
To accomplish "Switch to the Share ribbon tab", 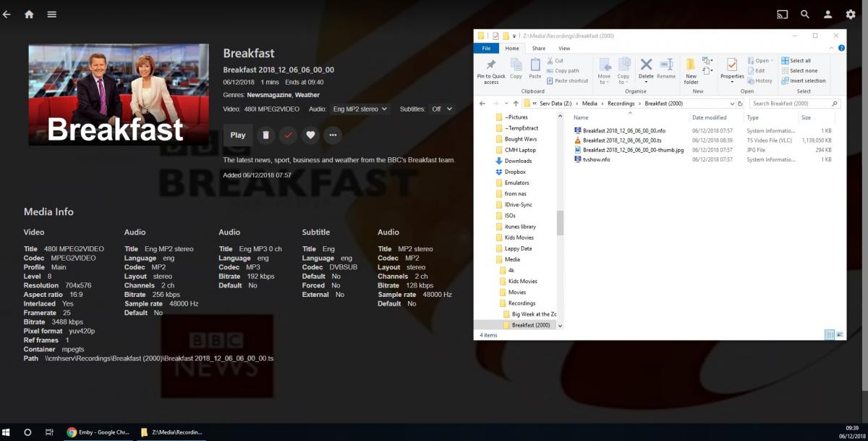I will coord(538,49).
